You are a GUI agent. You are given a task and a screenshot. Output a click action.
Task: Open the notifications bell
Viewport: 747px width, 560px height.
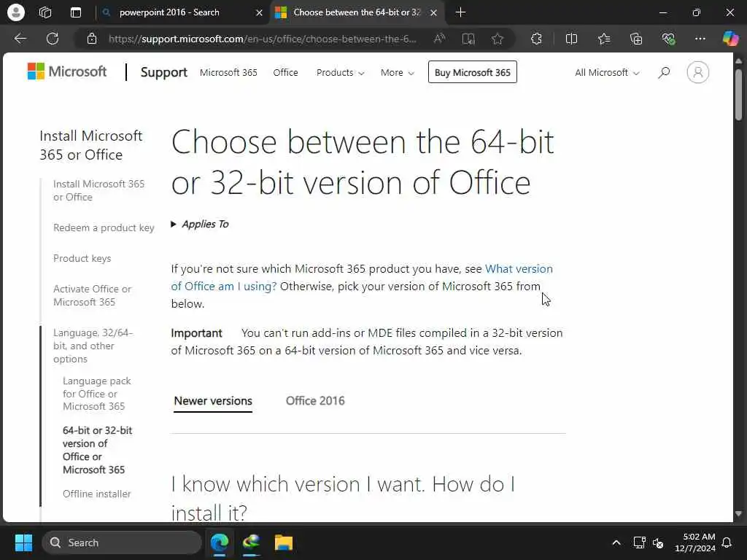coord(727,542)
